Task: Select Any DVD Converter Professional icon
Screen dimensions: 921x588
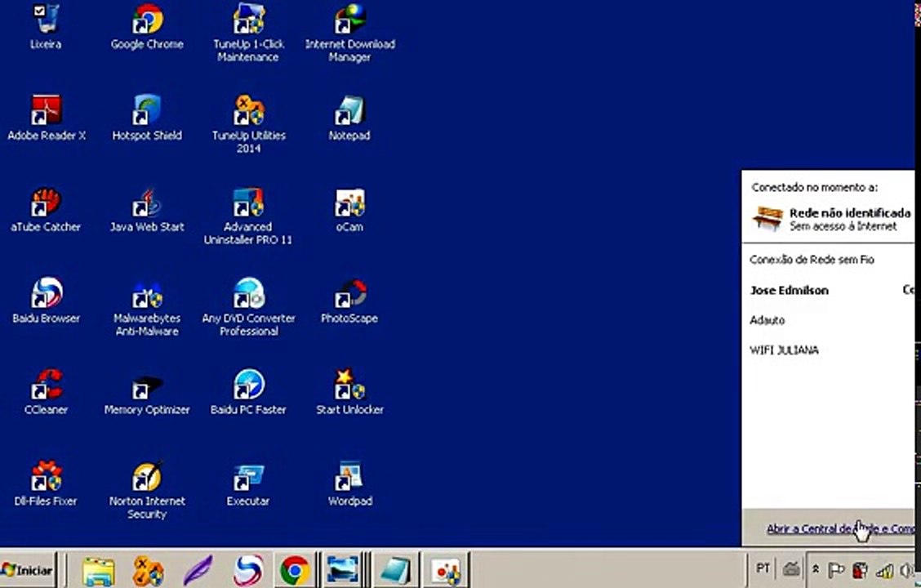Action: (x=248, y=308)
